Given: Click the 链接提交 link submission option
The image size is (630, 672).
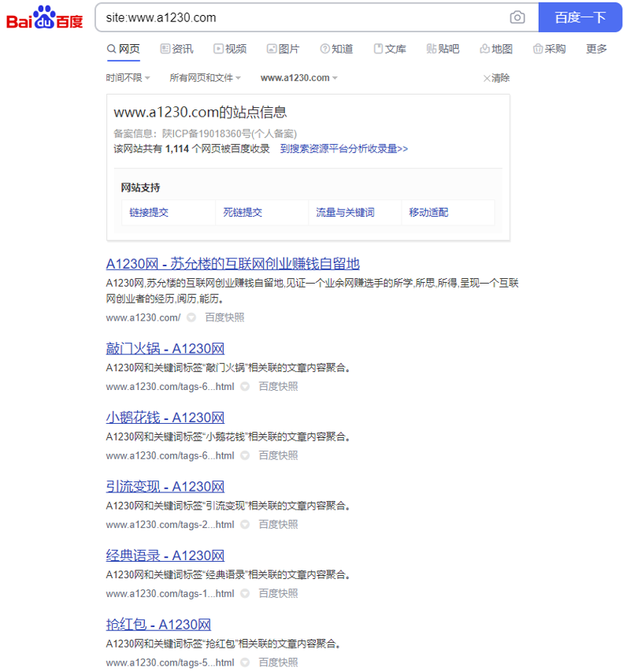Looking at the screenshot, I should pos(149,213).
